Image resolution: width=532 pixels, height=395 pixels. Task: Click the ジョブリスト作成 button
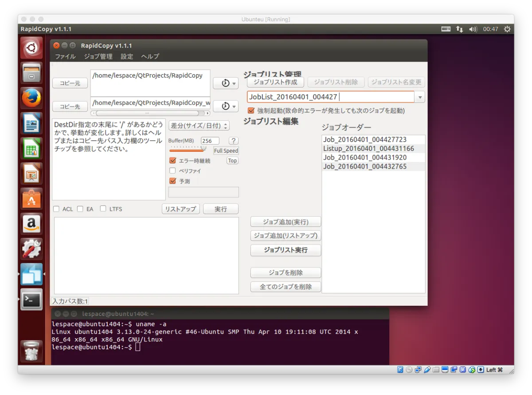point(275,82)
